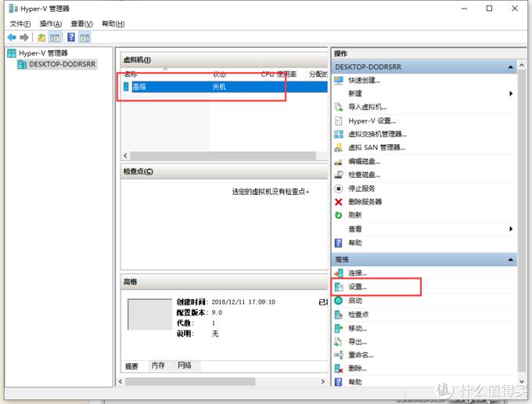The image size is (532, 404).
Task: Switch to 网络 tab
Action: [x=185, y=366]
